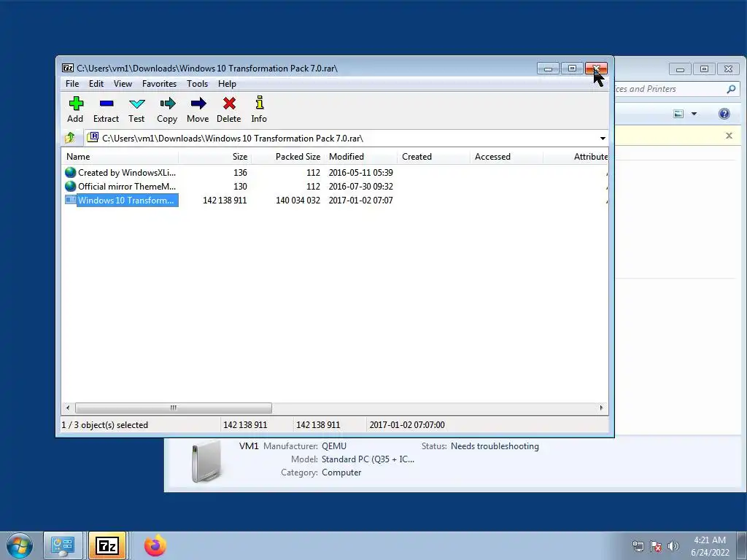Click the scroll right arrow
Viewport: 747px width, 560px height.
click(x=602, y=408)
